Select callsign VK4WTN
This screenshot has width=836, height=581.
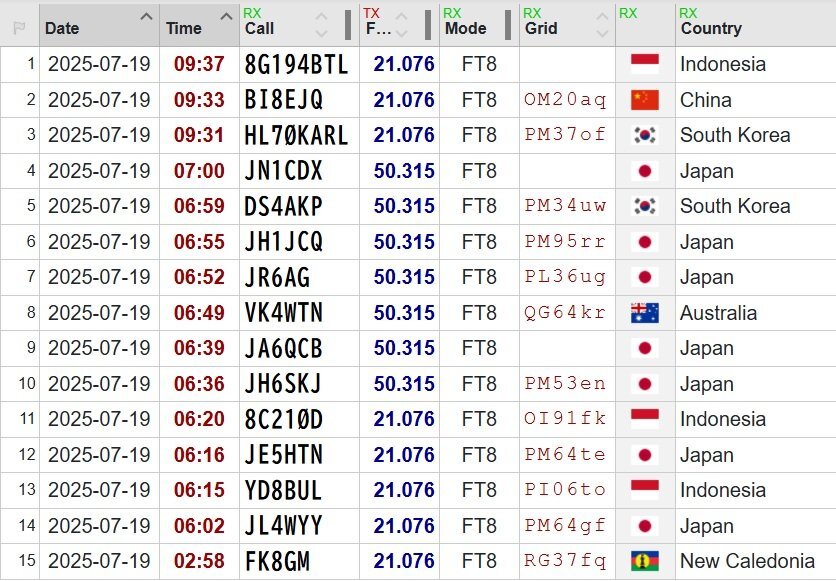(284, 313)
